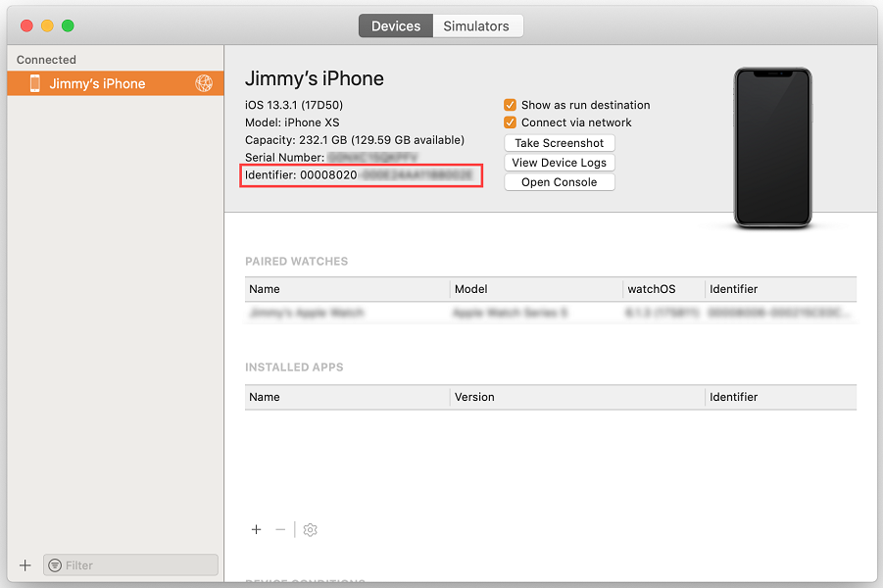Disable the Show as run destination checkbox
This screenshot has height=588, width=883.
click(510, 105)
